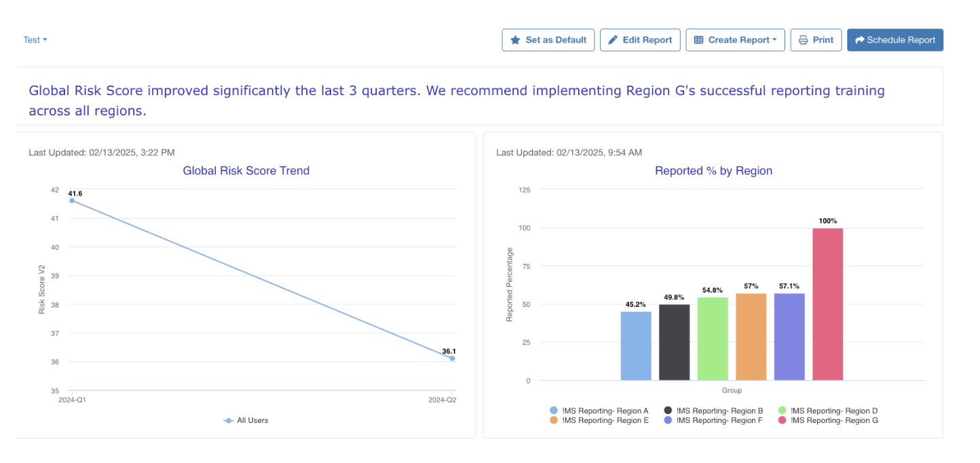Click the red legend dot for Region G

click(x=782, y=420)
